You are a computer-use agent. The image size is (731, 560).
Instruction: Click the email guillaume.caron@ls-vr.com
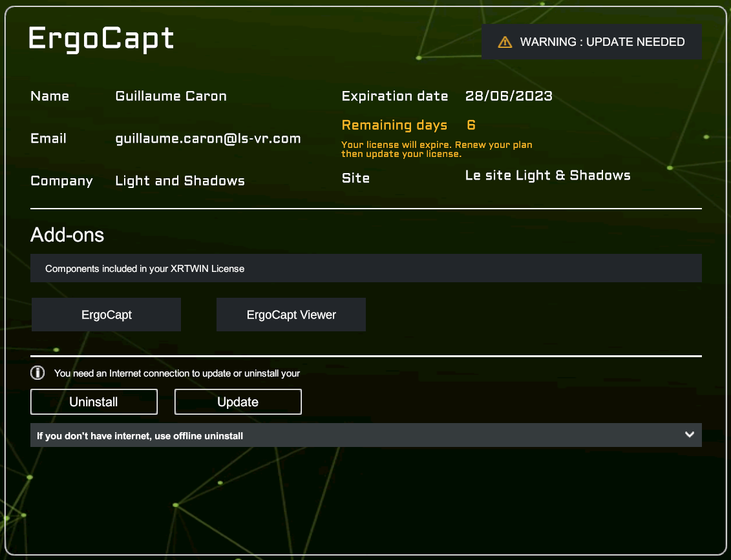point(208,139)
